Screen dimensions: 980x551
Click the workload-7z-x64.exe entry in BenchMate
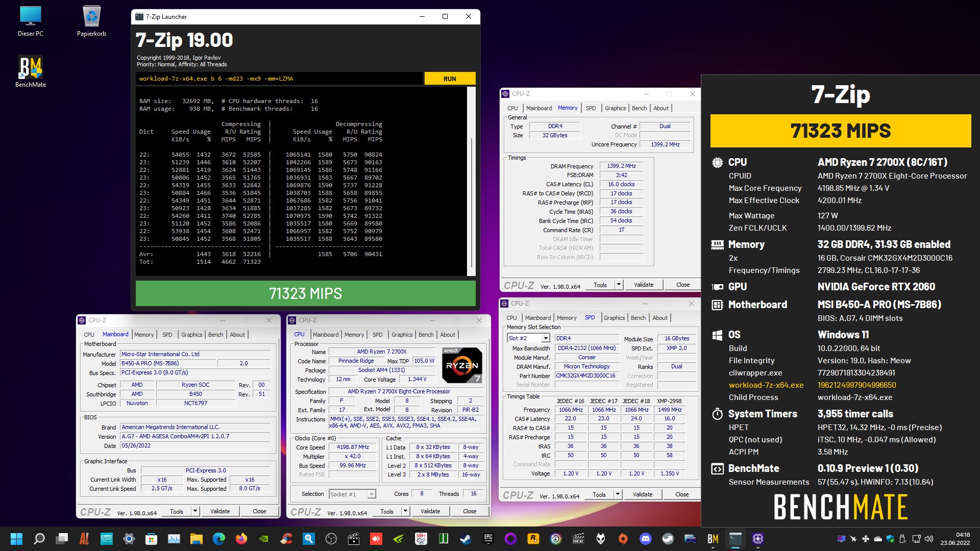click(x=766, y=385)
